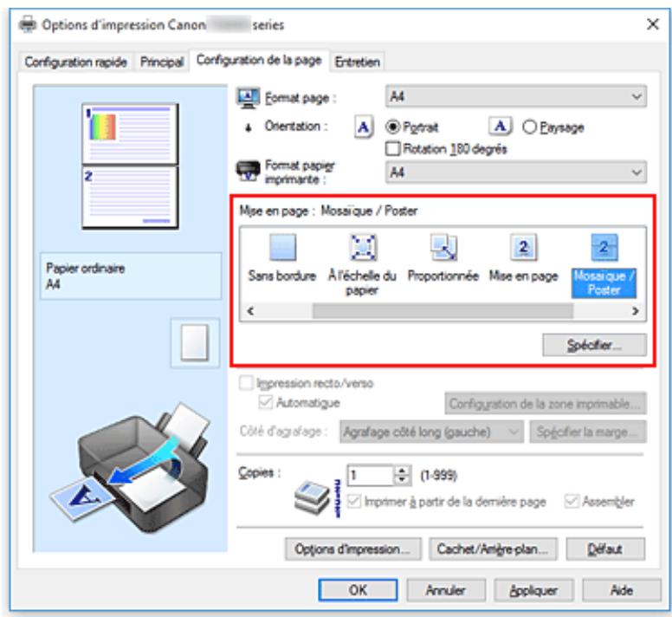Screen dimensions: 672x617
Task: Click the portrait orientation A icon
Action: coord(364,127)
